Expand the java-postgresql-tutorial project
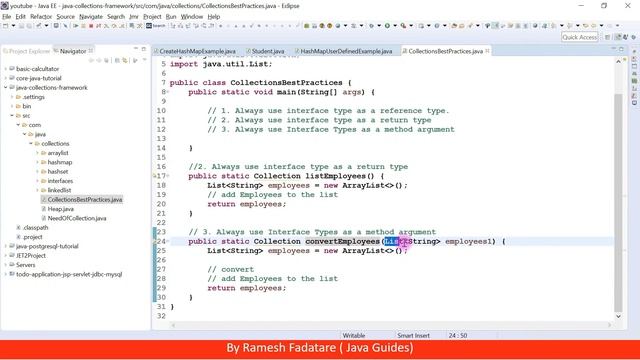 6,247
